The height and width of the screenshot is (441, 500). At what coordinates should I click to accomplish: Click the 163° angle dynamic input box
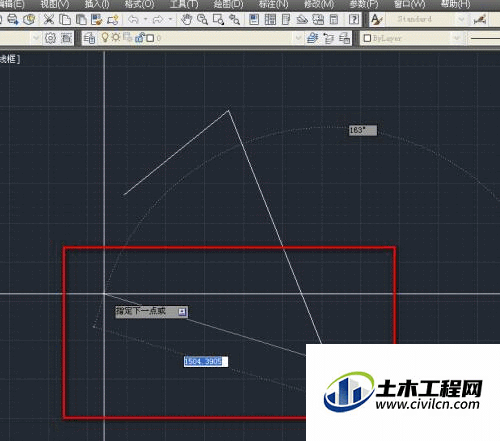coord(363,130)
